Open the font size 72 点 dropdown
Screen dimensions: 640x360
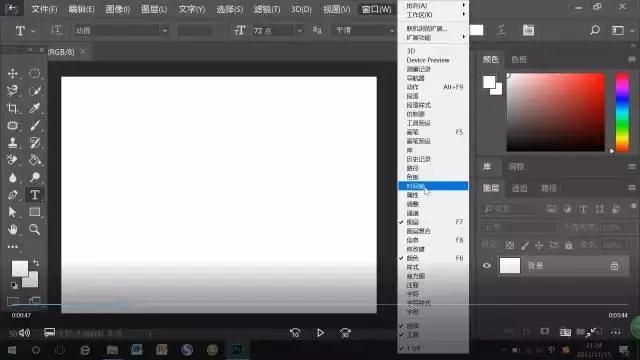point(300,31)
